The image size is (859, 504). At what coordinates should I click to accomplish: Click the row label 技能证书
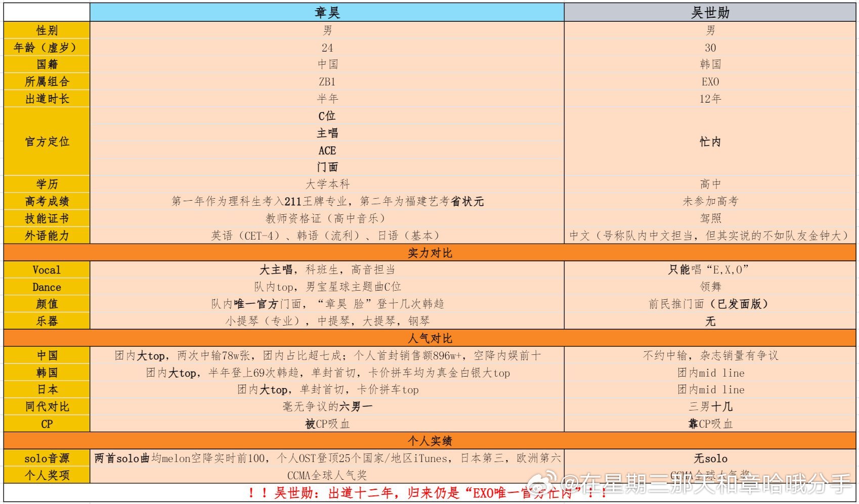coord(47,218)
